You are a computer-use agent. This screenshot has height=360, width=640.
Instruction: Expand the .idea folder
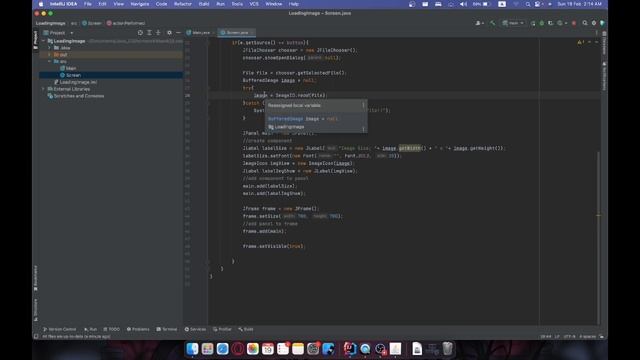pos(49,48)
